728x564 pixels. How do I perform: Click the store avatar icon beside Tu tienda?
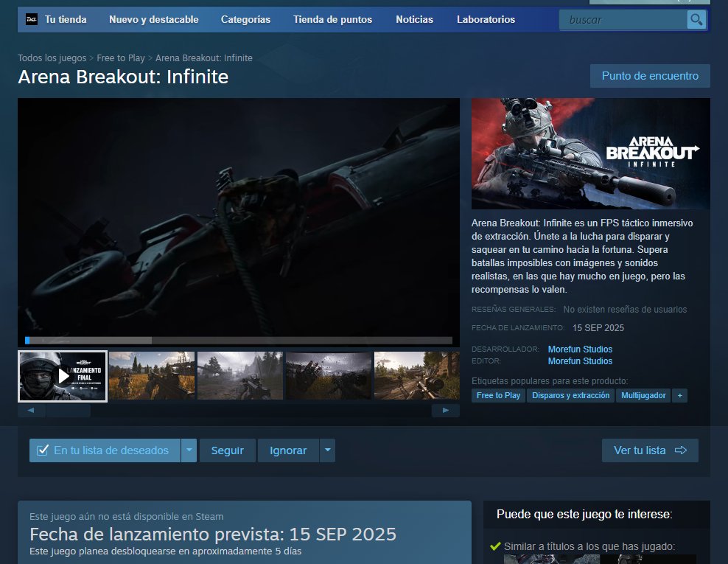pyautogui.click(x=32, y=19)
